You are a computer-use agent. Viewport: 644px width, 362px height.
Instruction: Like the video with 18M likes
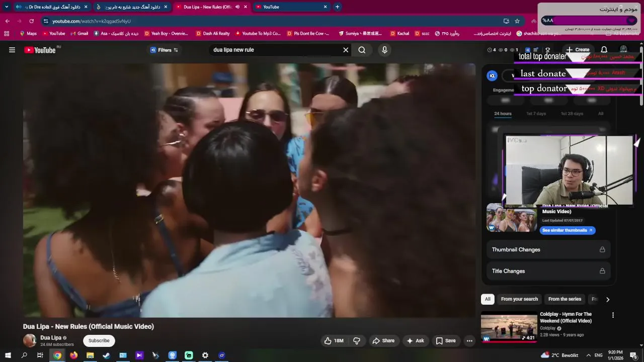pos(334,340)
